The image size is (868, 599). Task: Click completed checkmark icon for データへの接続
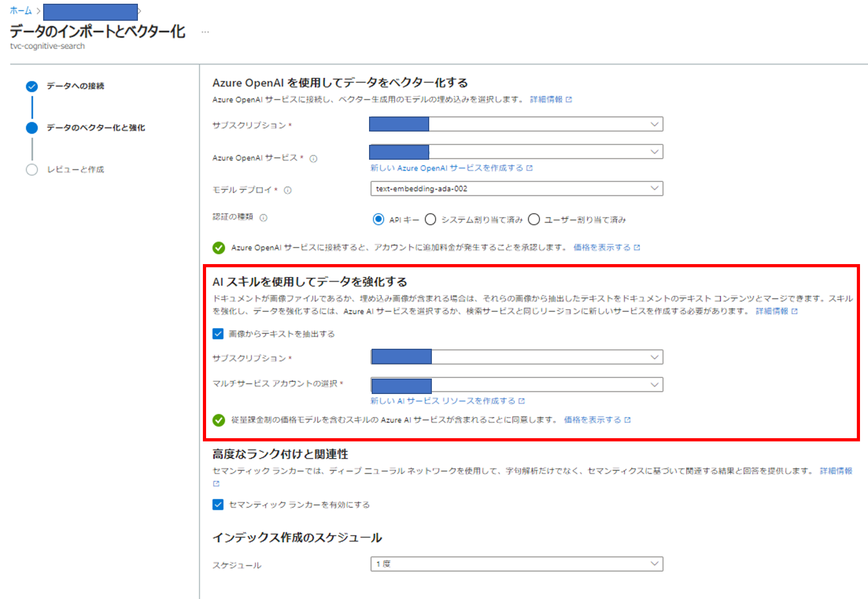[32, 86]
